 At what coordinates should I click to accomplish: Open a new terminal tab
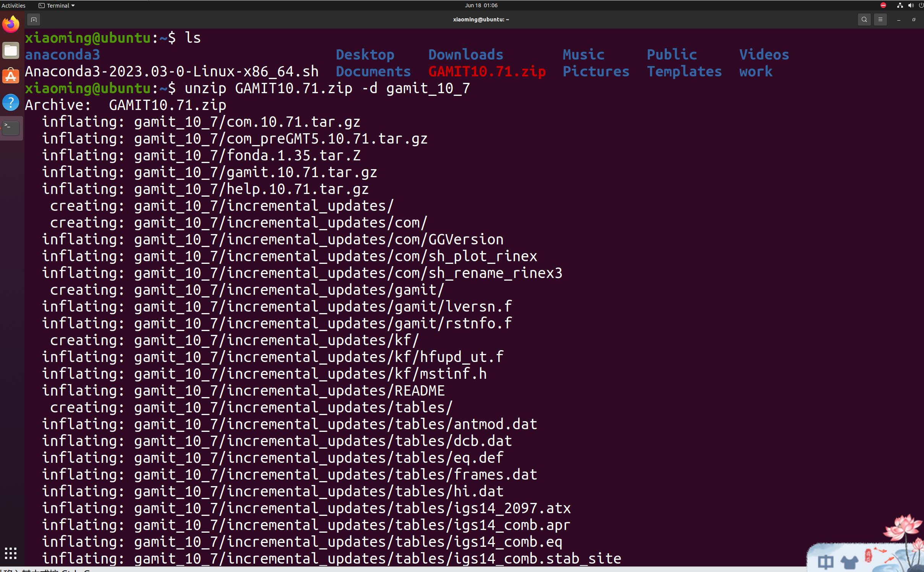pyautogui.click(x=34, y=19)
